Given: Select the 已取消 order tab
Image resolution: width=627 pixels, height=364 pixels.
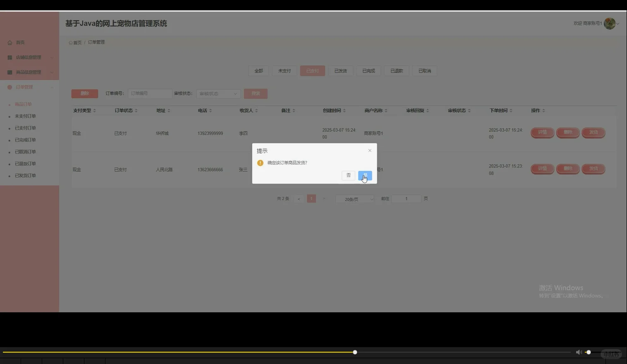Looking at the screenshot, I should pos(425,71).
